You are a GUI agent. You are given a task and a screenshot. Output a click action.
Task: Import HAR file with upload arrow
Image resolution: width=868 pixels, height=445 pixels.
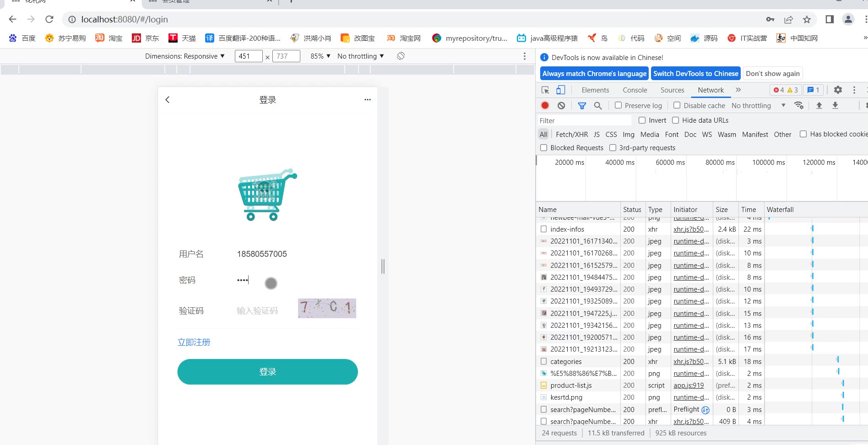click(x=819, y=105)
